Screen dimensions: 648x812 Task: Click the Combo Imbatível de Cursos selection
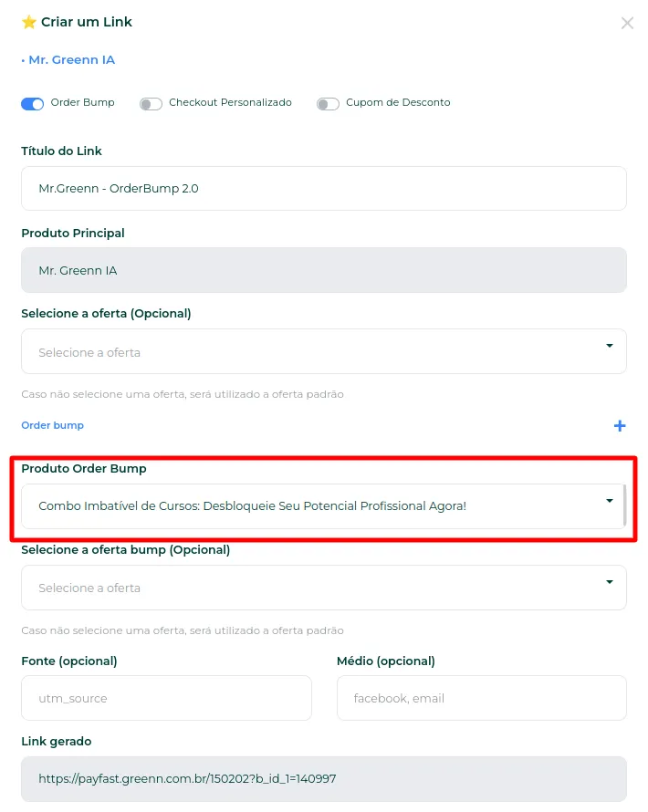coord(252,506)
